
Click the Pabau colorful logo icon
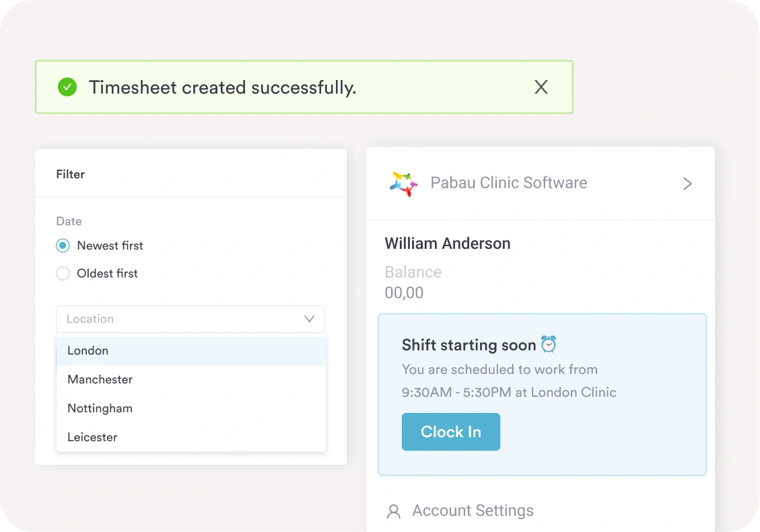click(x=403, y=183)
